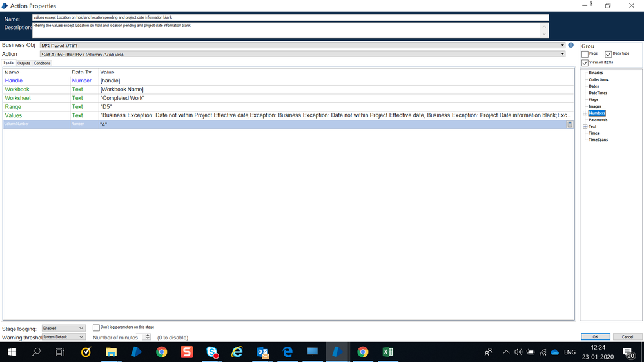Toggle the Data Type grouping checkbox
Viewport: 644px width, 362px height.
[609, 53]
